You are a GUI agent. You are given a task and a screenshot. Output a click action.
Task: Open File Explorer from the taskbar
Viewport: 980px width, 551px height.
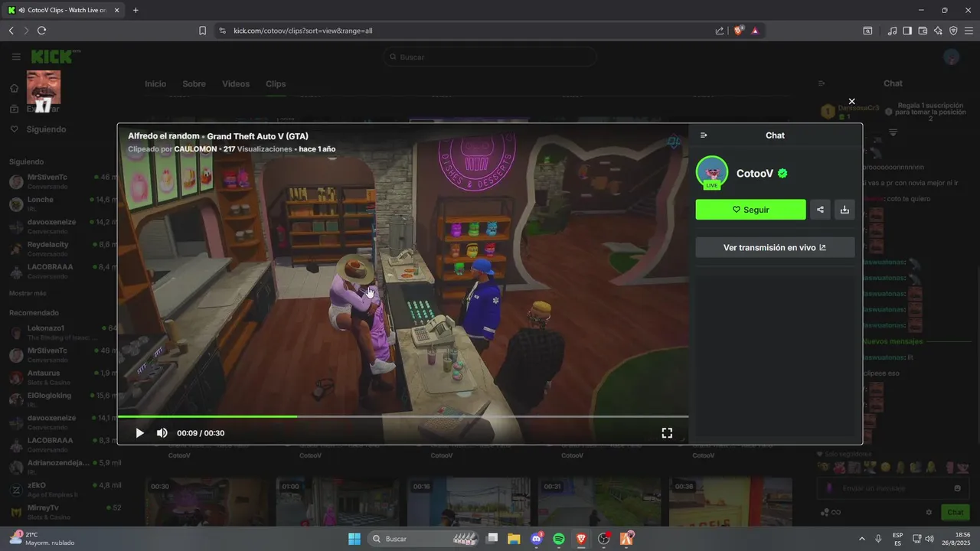(514, 539)
